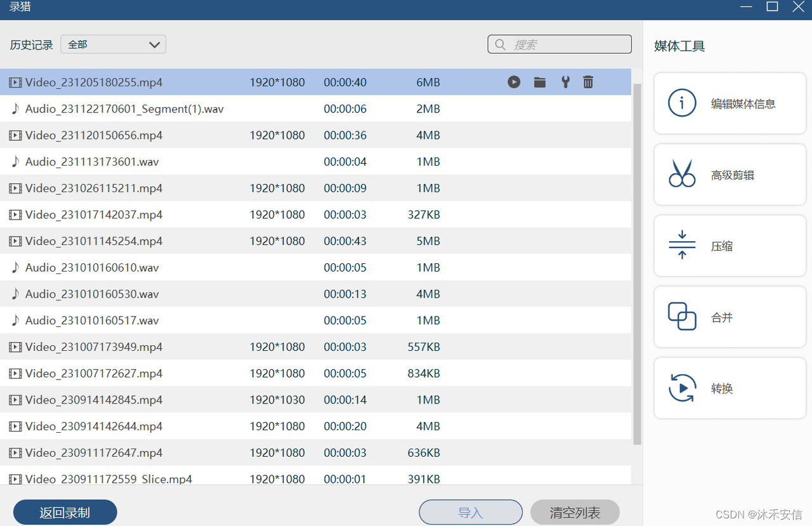This screenshot has height=526, width=812.
Task: Click film icon of Video_231007173949.mp4
Action: point(15,347)
